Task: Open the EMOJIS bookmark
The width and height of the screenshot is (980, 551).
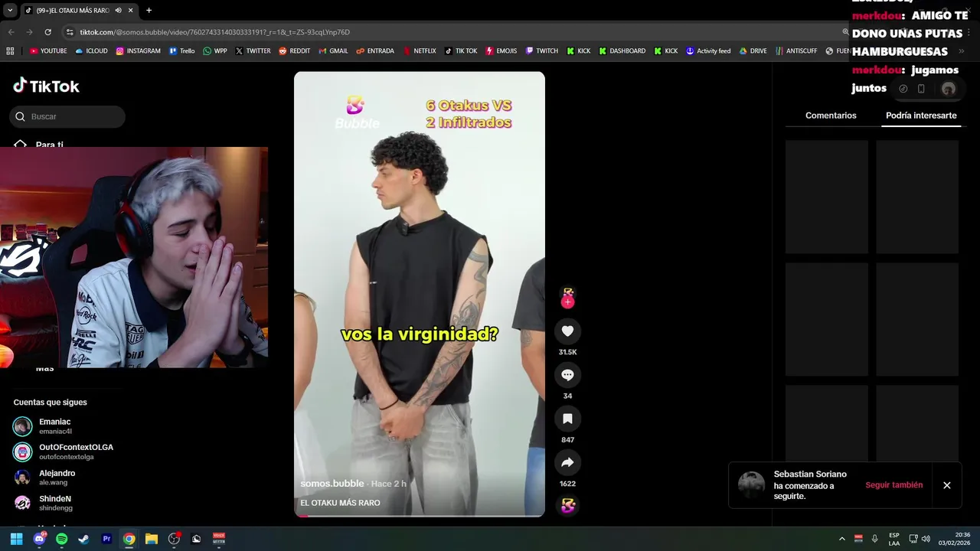Action: point(501,51)
